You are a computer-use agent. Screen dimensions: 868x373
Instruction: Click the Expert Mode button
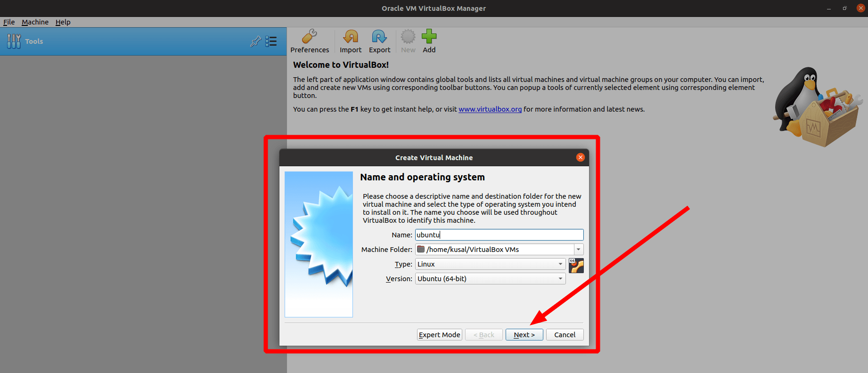click(x=439, y=335)
